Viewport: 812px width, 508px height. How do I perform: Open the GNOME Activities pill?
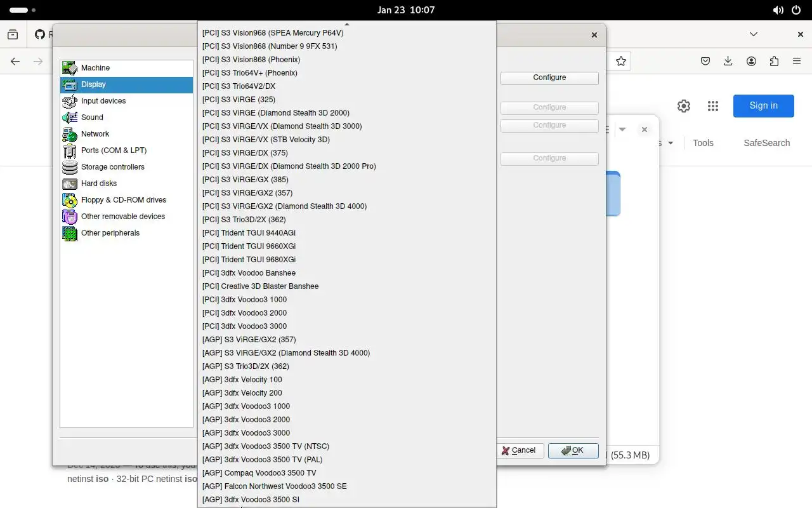tap(23, 10)
